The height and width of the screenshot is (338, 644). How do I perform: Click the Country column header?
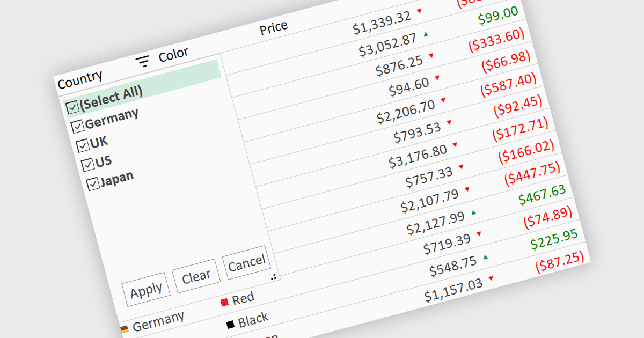pyautogui.click(x=80, y=80)
